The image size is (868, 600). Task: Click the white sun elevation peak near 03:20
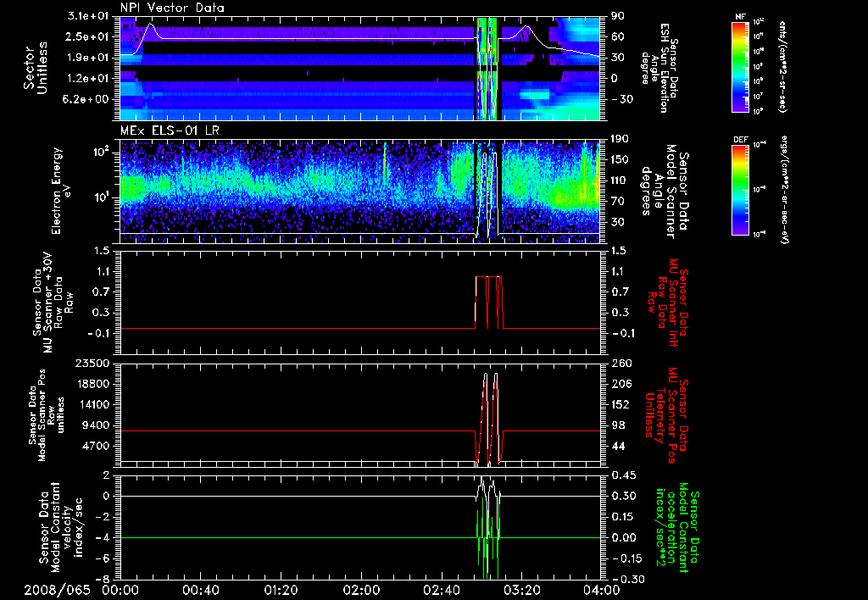coord(526,28)
